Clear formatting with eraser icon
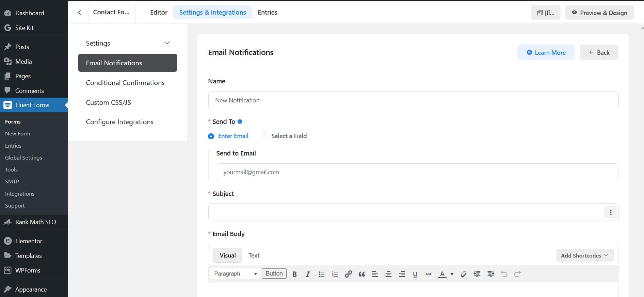 (463, 274)
